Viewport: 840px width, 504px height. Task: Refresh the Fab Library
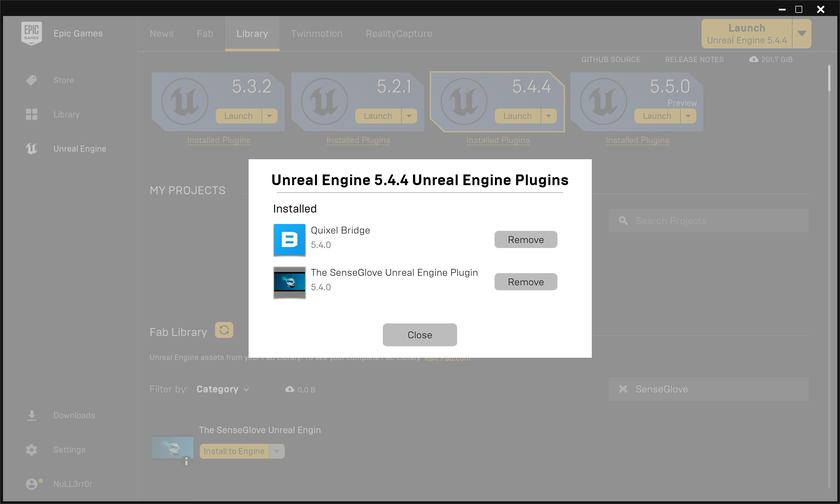[224, 330]
